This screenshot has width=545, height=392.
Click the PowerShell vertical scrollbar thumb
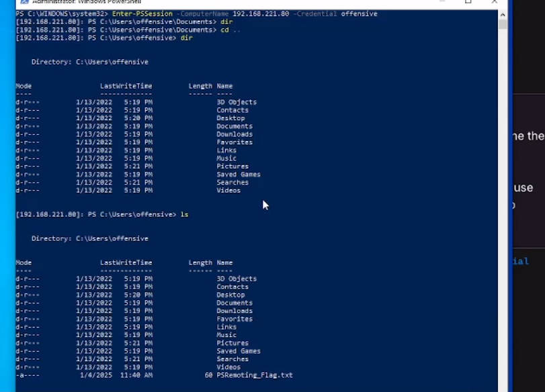[x=503, y=25]
